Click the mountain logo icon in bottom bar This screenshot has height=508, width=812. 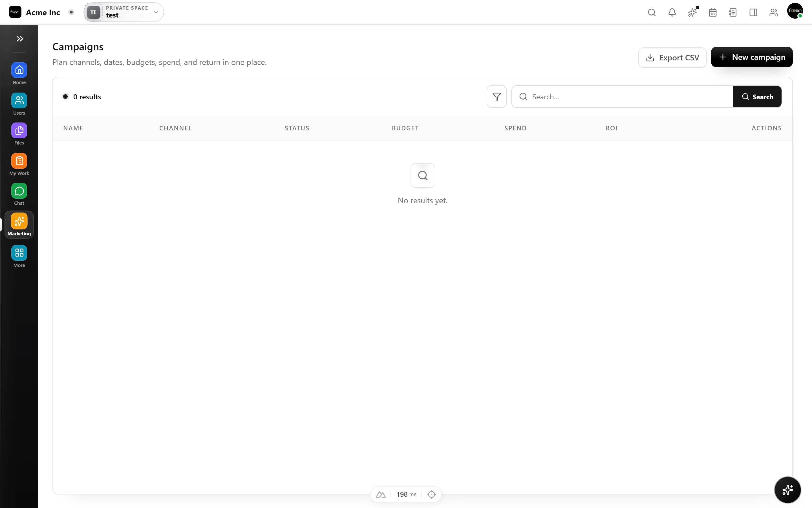(x=381, y=494)
